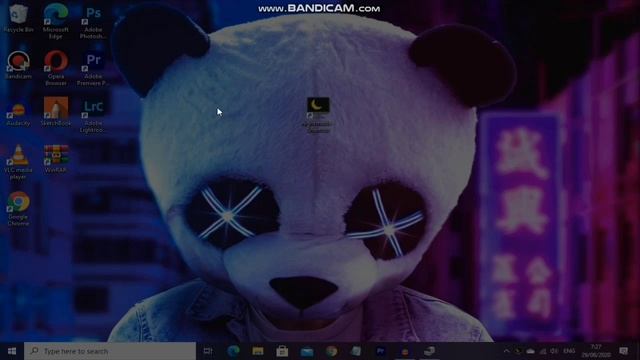The image size is (640, 360).
Task: Select the Adobe Lightroom Classic desktop shortcut
Action: [93, 116]
